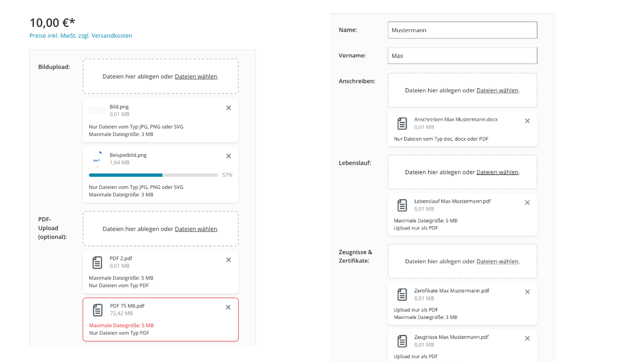Remove Anschreiben Max Mustermann.docx
Image resolution: width=644 pixels, height=362 pixels.
coord(527,121)
